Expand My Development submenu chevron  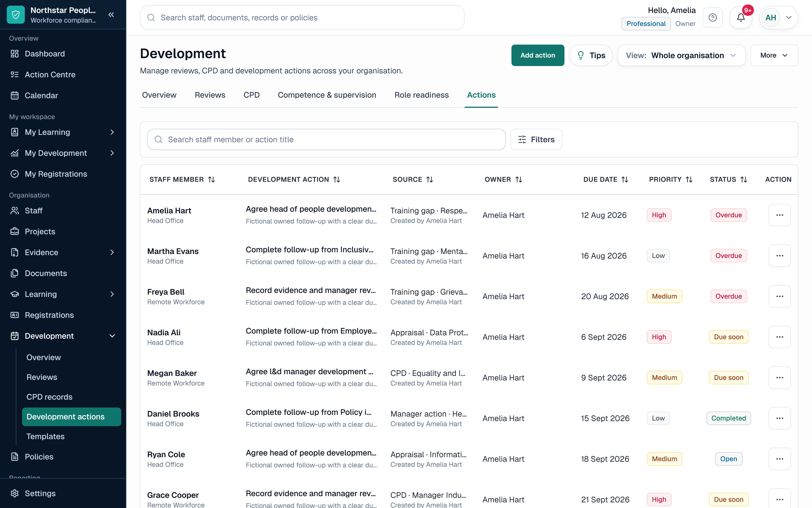click(x=112, y=153)
